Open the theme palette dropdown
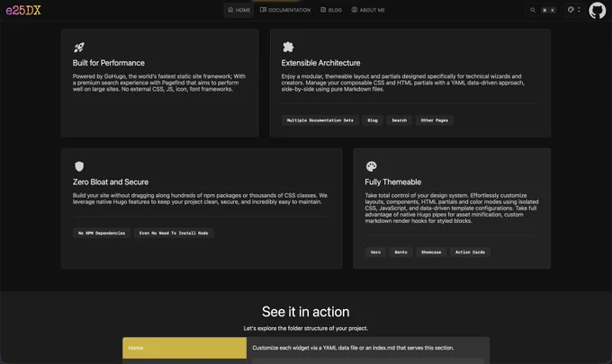Image resolution: width=612 pixels, height=364 pixels. (574, 10)
